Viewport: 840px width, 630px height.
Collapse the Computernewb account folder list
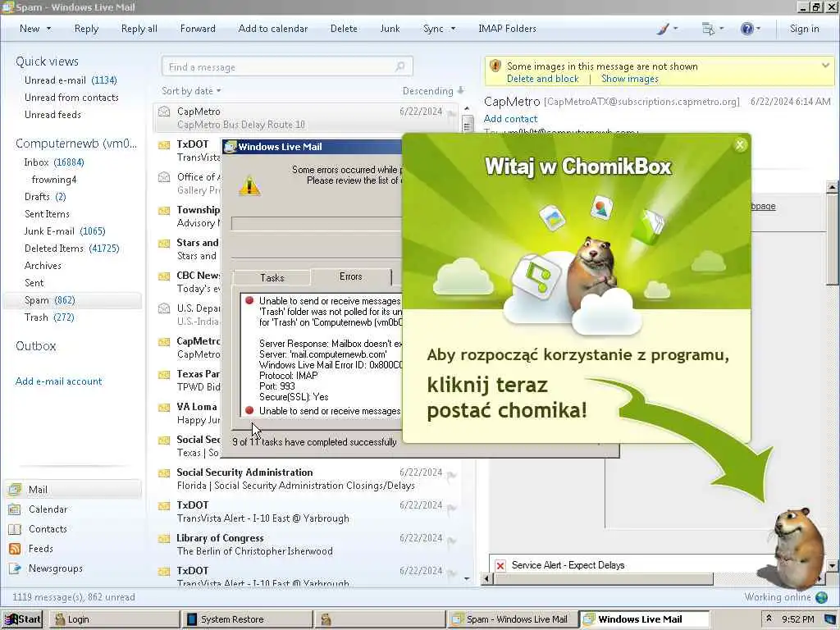(76, 144)
